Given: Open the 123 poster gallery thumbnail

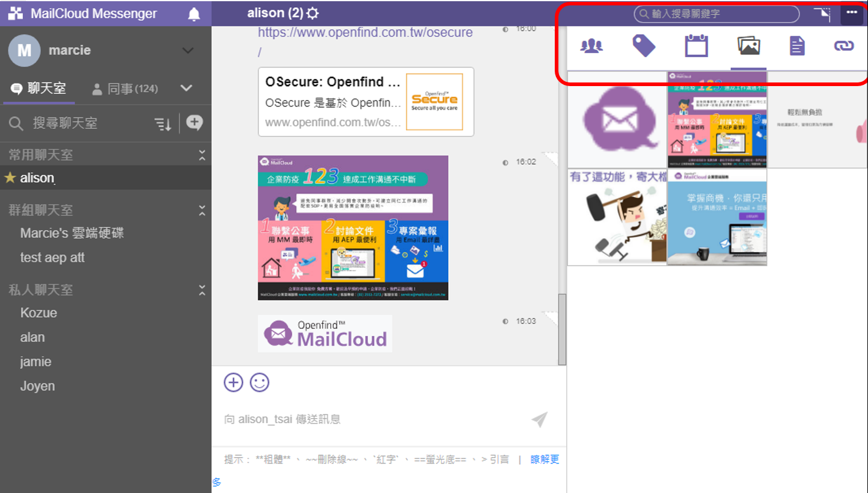Looking at the screenshot, I should point(717,119).
